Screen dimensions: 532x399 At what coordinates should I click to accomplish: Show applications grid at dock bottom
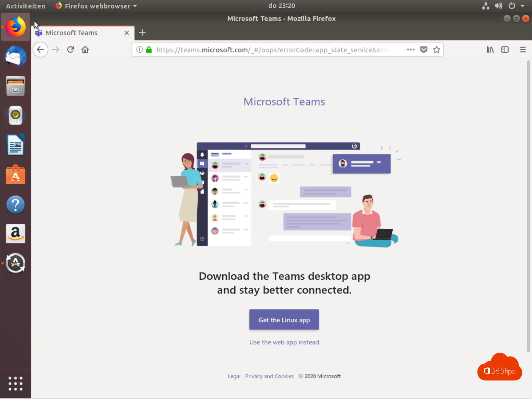coord(15,384)
